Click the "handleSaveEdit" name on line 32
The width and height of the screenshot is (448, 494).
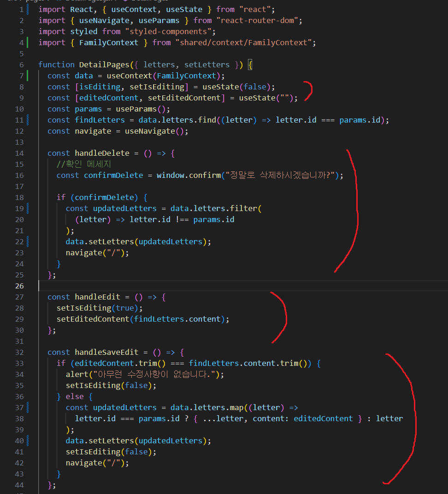tap(106, 352)
